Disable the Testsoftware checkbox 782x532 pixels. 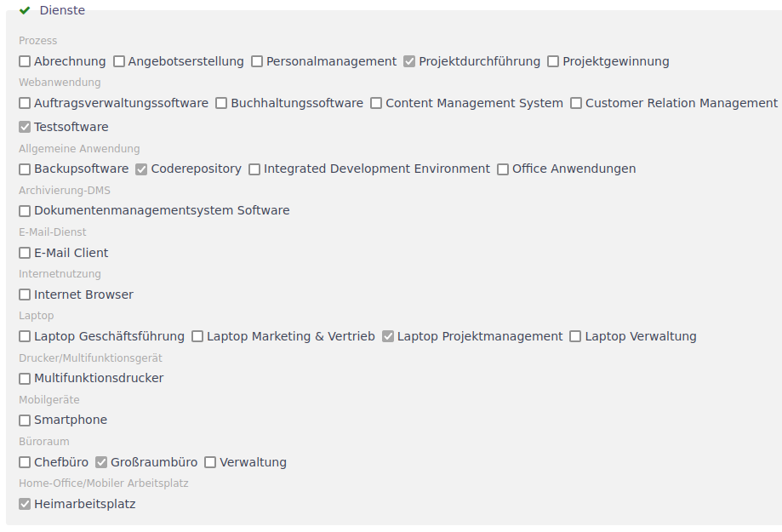[x=25, y=127]
